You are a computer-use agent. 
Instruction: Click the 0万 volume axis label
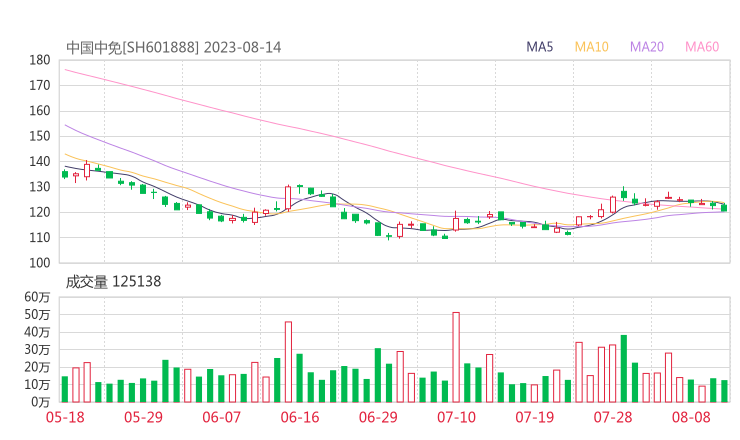(41, 402)
